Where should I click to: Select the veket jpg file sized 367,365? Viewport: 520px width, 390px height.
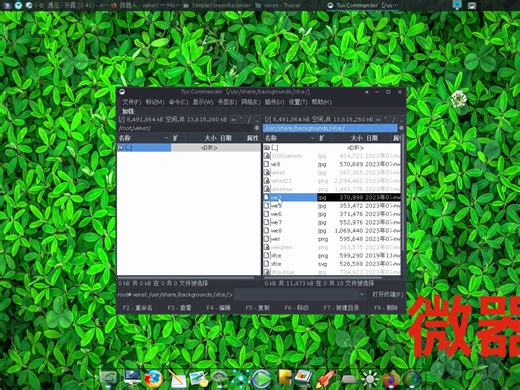332,172
